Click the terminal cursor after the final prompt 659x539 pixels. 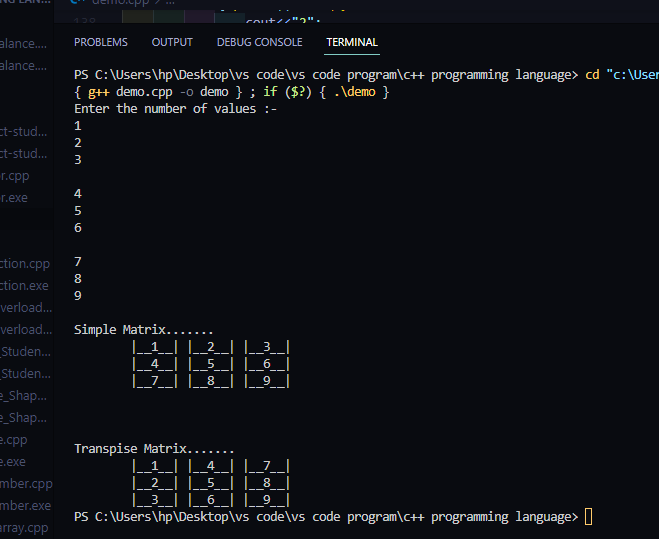click(x=588, y=517)
